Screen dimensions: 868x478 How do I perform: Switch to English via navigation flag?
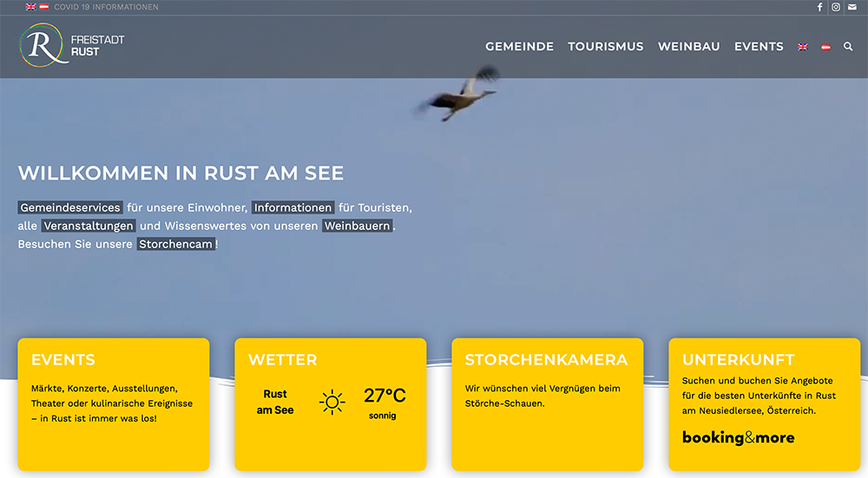(x=803, y=47)
